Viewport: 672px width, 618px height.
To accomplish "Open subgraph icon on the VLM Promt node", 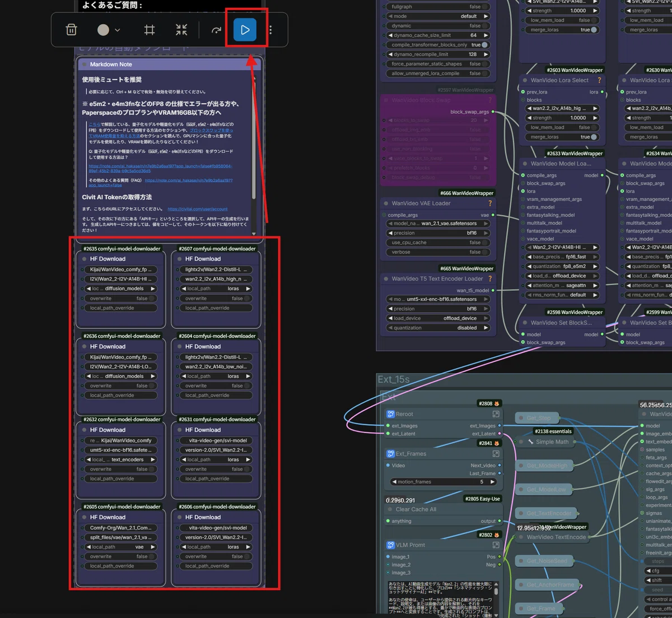I will coord(496,545).
